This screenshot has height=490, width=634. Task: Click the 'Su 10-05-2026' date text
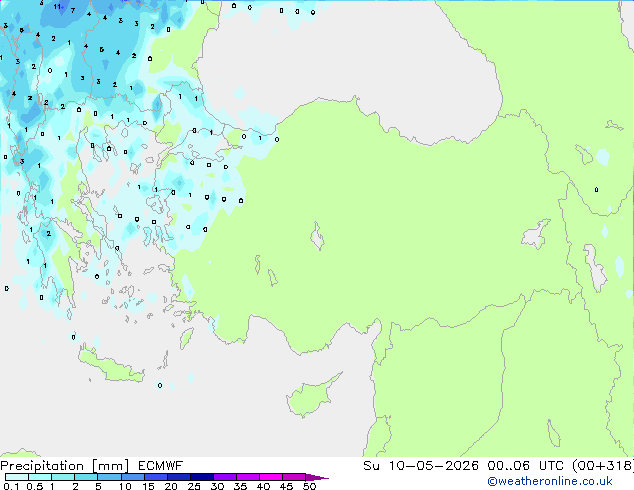421,466
